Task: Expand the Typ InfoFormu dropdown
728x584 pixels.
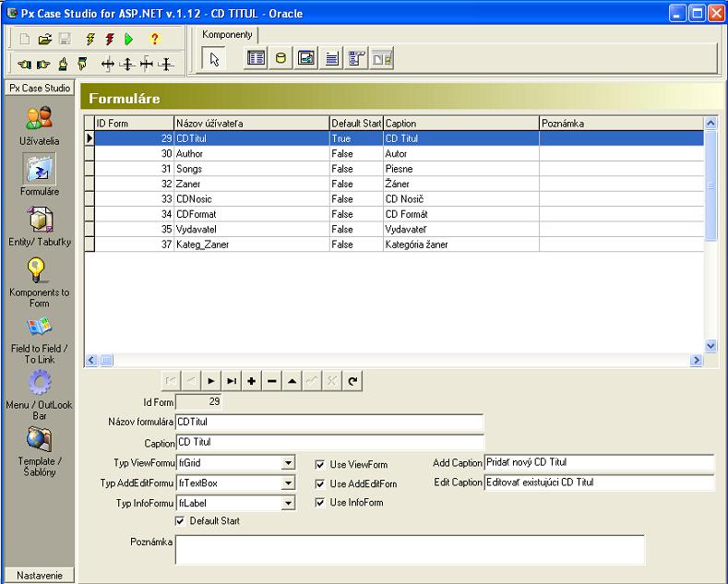Action: coord(288,503)
